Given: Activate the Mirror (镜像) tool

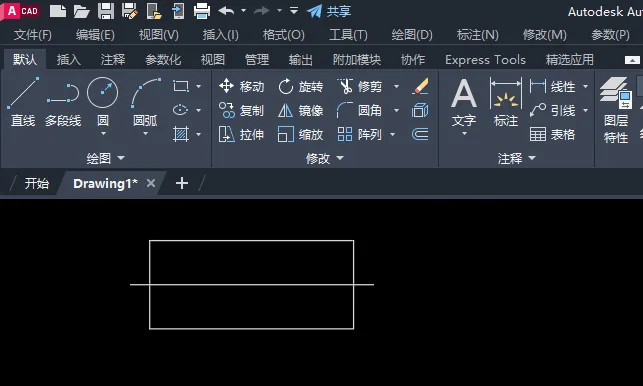Looking at the screenshot, I should [301, 110].
